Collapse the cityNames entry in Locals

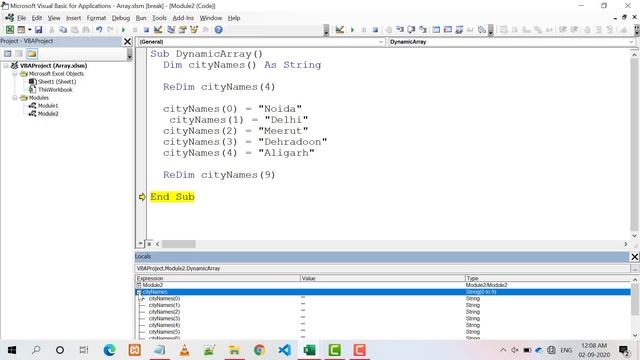pos(139,292)
